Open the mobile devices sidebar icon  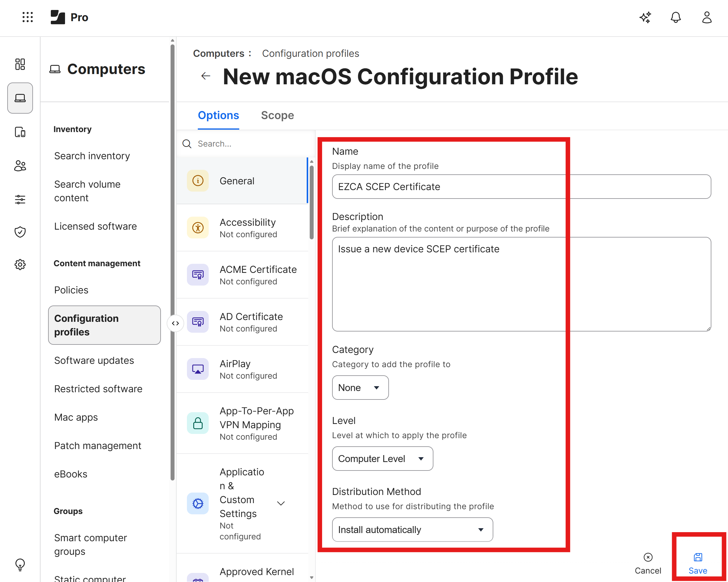click(20, 132)
